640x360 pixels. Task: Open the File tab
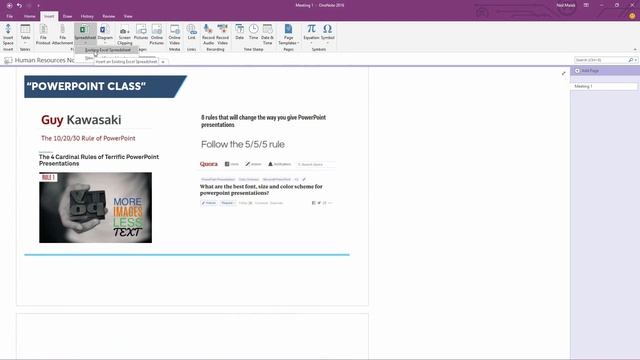click(x=9, y=16)
